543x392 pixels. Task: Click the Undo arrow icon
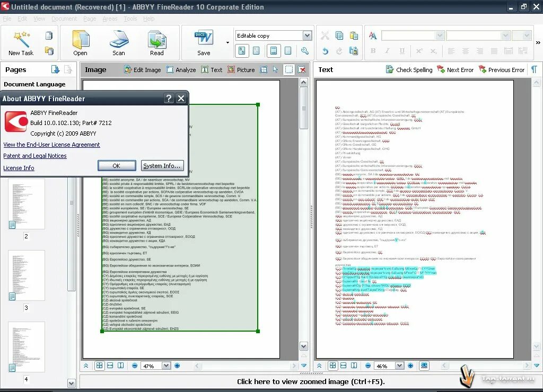(x=325, y=51)
